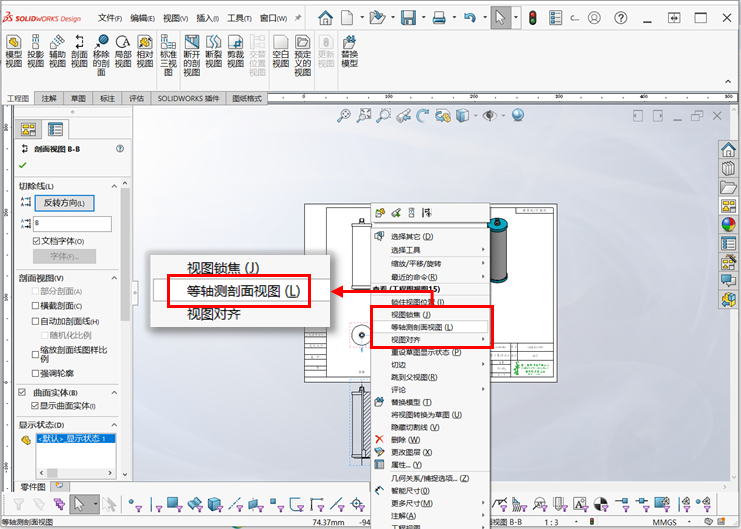The image size is (741, 529).
Task: Enable the 横截剖面 checkbox
Action: click(x=37, y=305)
